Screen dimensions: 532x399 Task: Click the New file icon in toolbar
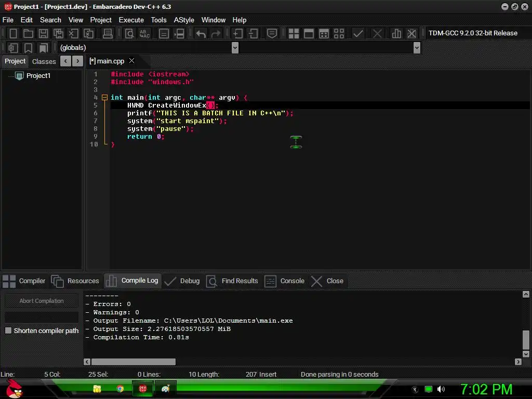pyautogui.click(x=13, y=33)
